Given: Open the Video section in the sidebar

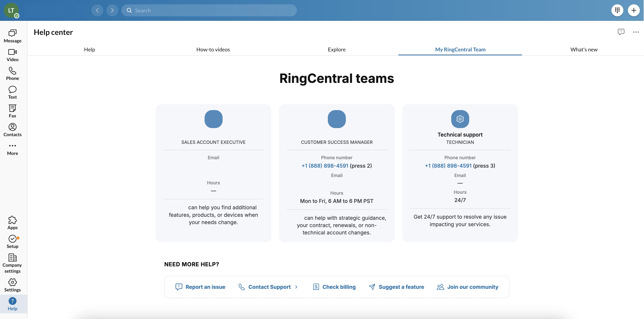Looking at the screenshot, I should pos(13,55).
